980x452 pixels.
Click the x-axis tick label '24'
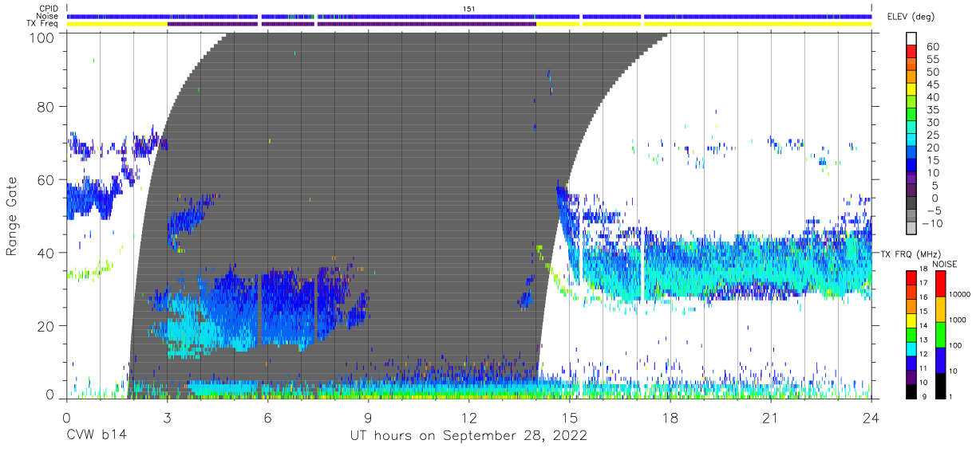871,418
